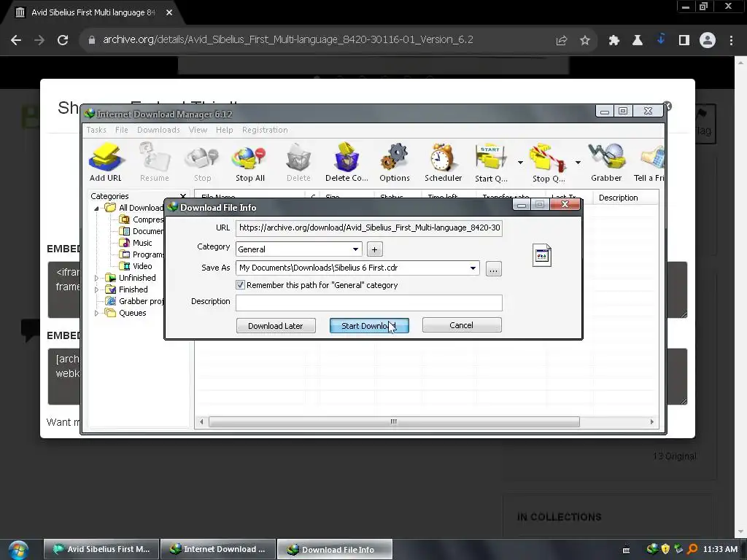Cancel the Download File Info dialog
This screenshot has width=747, height=560.
point(462,325)
